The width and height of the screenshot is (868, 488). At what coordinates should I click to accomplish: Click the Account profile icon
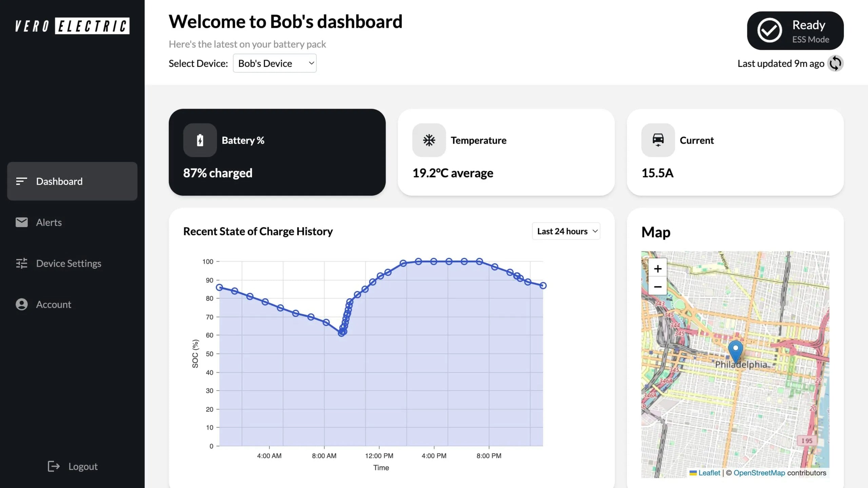21,304
